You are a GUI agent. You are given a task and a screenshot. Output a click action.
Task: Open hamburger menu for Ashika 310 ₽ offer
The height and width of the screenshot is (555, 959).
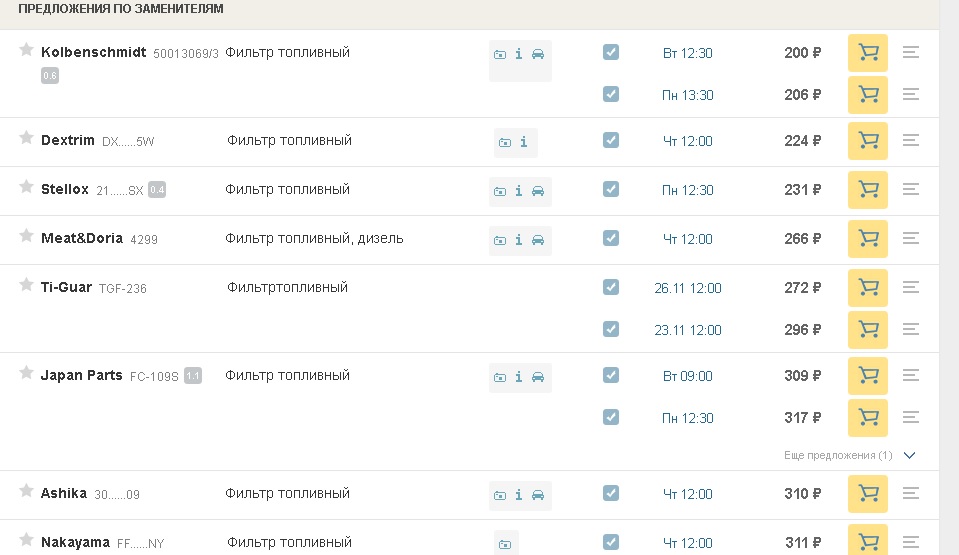pyautogui.click(x=911, y=493)
